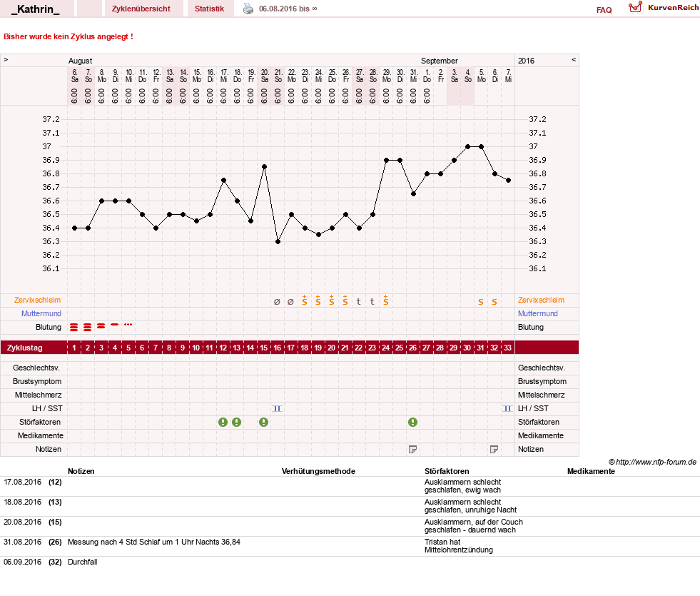Open the Statistik tab
Viewport: 700px width, 596px height.
click(x=210, y=9)
